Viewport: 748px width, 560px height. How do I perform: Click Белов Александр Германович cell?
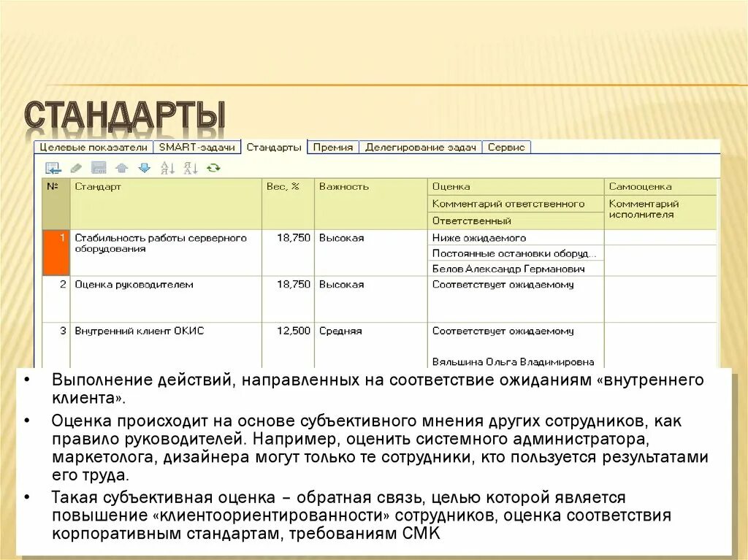516,269
